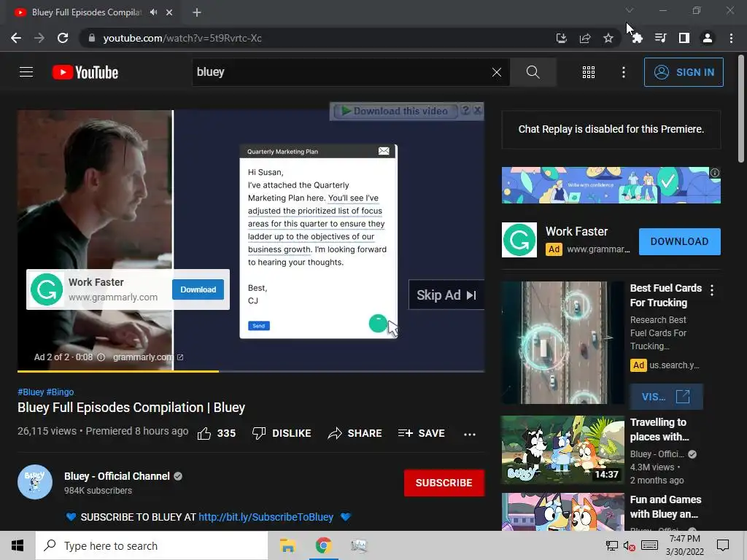Open the Chrome three-dot menu
This screenshot has width=747, height=560.
point(731,38)
